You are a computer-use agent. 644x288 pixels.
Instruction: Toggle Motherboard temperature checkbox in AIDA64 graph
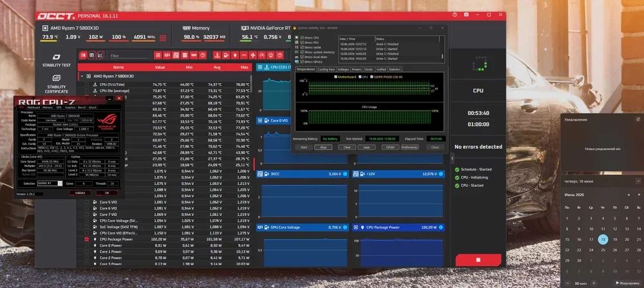[x=336, y=77]
